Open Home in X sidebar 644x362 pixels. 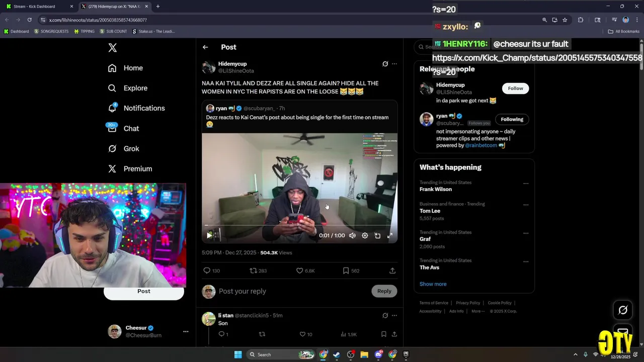126,68
